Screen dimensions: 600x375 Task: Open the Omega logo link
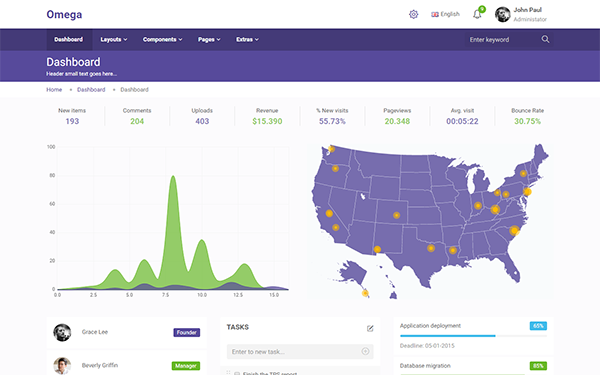[x=64, y=15]
